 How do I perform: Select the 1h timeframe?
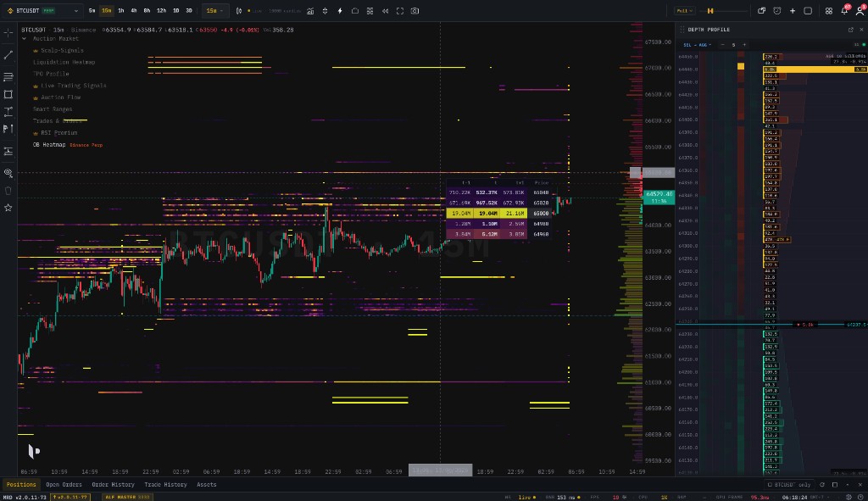(x=120, y=11)
